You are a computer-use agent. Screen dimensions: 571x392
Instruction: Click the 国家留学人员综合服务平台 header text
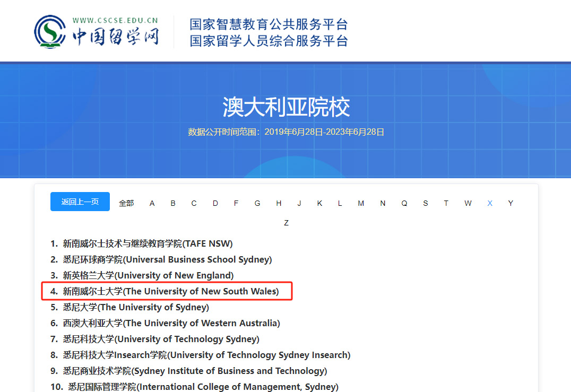click(269, 41)
